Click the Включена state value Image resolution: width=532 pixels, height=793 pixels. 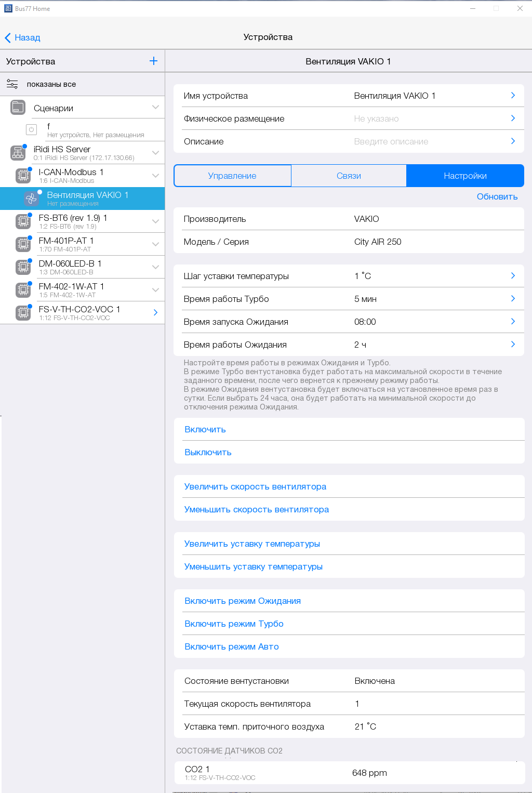tap(375, 681)
